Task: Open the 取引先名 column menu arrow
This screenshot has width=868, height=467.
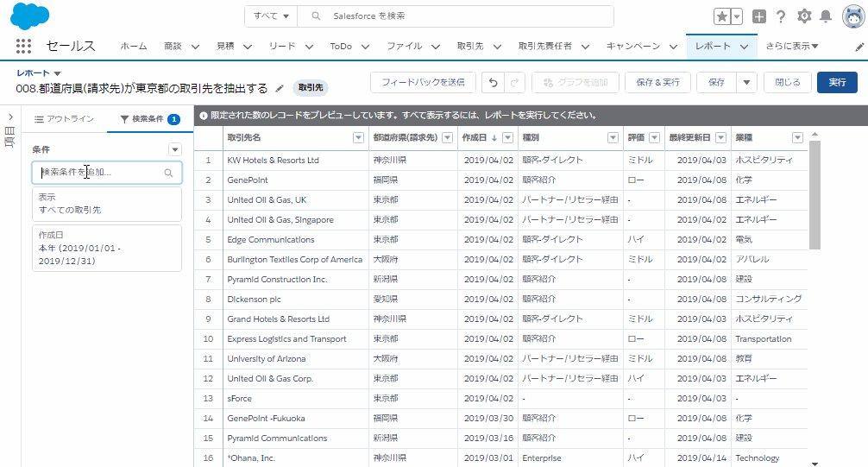Action: pyautogui.click(x=358, y=138)
